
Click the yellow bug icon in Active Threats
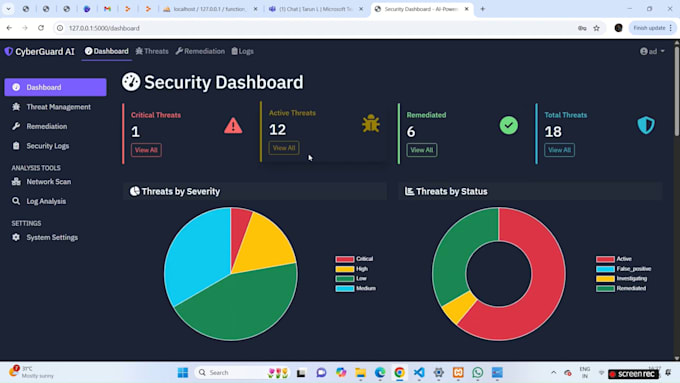371,123
